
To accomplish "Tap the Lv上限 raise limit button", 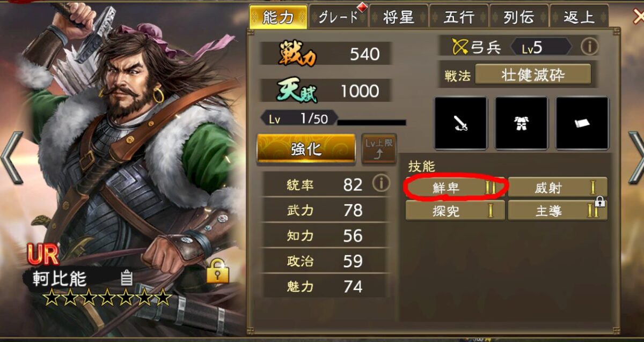I will [x=379, y=148].
